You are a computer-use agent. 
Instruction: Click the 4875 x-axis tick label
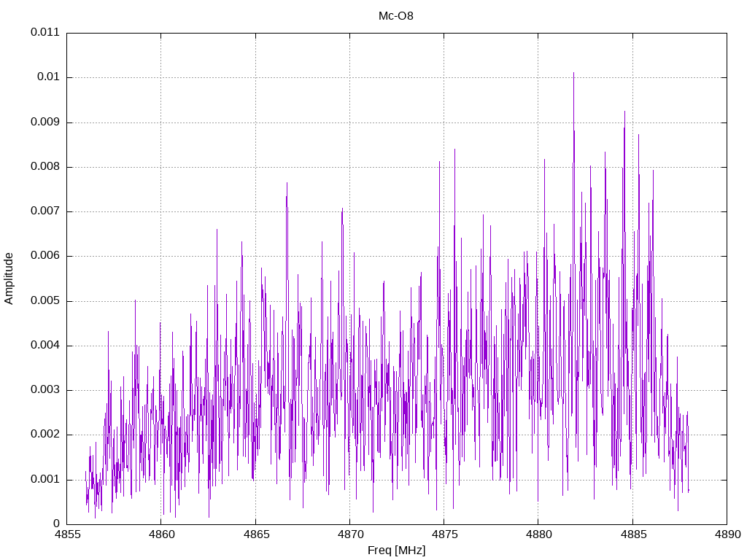(x=444, y=534)
